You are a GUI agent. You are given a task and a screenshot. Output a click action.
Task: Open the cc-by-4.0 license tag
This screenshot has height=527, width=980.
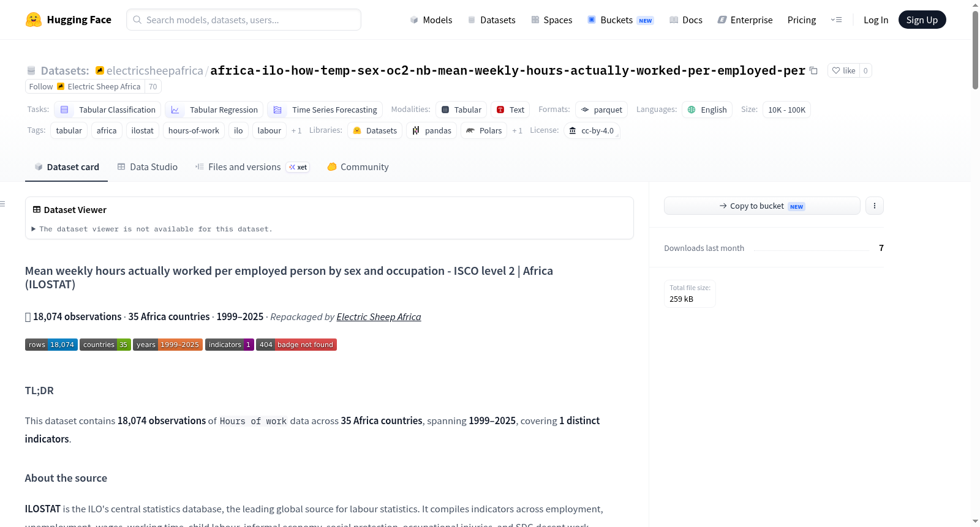coord(592,130)
